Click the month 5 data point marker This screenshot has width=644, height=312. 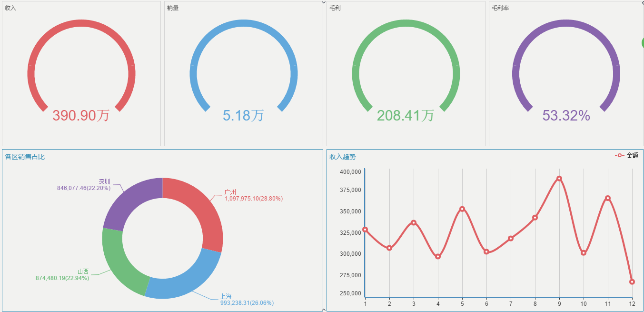[462, 209]
